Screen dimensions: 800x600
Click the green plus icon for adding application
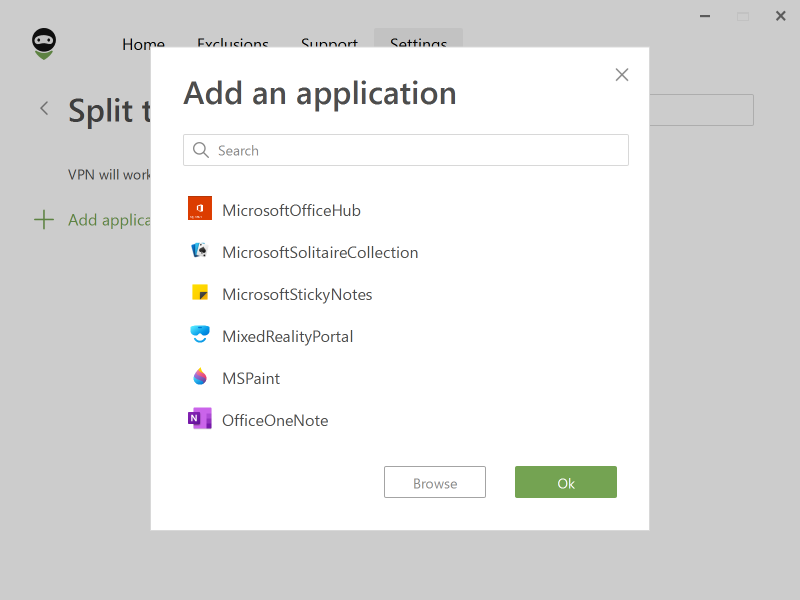(x=44, y=220)
